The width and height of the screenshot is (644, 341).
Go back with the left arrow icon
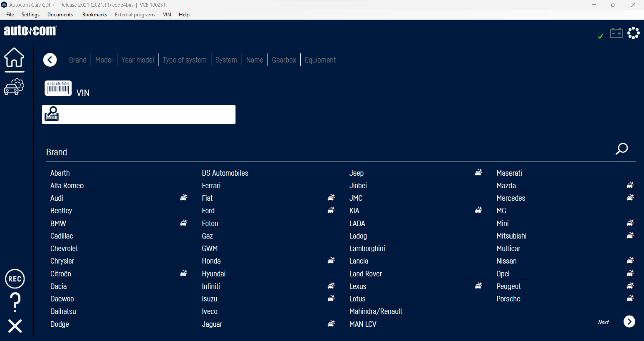click(x=50, y=60)
